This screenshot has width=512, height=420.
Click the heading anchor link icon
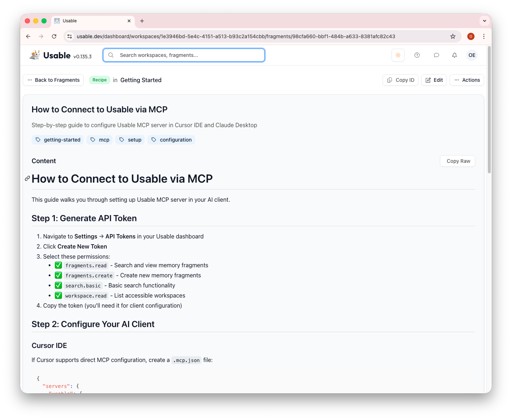27,179
